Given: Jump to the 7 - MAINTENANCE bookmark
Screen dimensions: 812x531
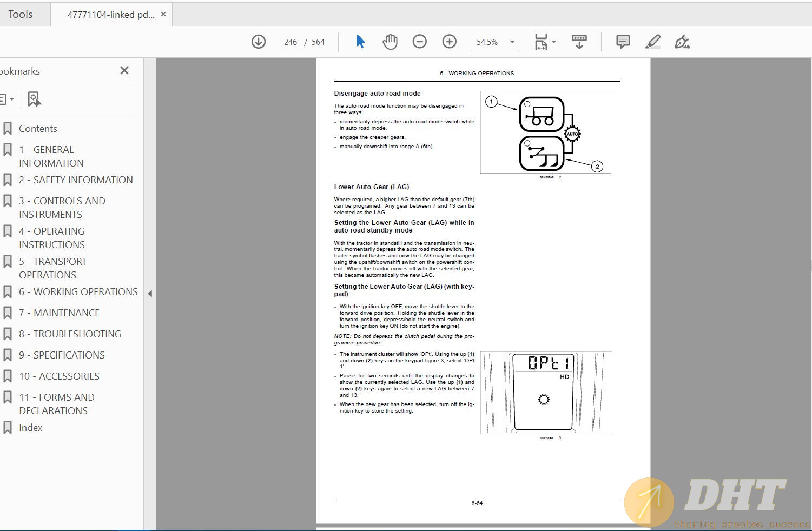Looking at the screenshot, I should click(x=67, y=313).
